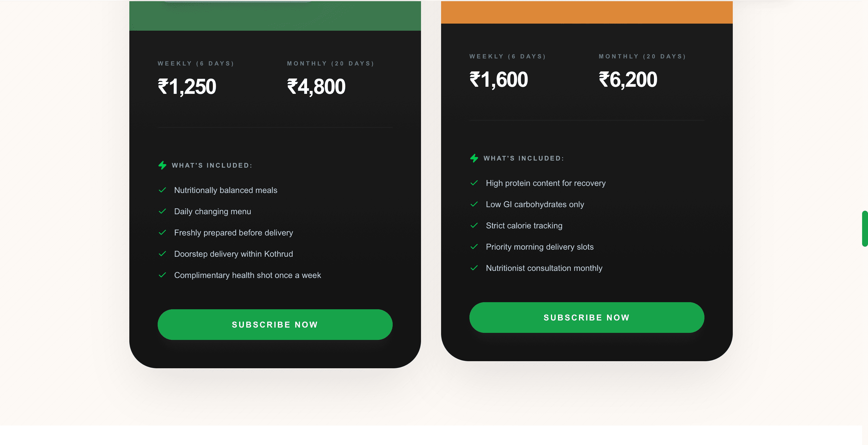The width and height of the screenshot is (868, 445).
Task: Click checkmark next to High protein content for recovery
Action: [474, 183]
